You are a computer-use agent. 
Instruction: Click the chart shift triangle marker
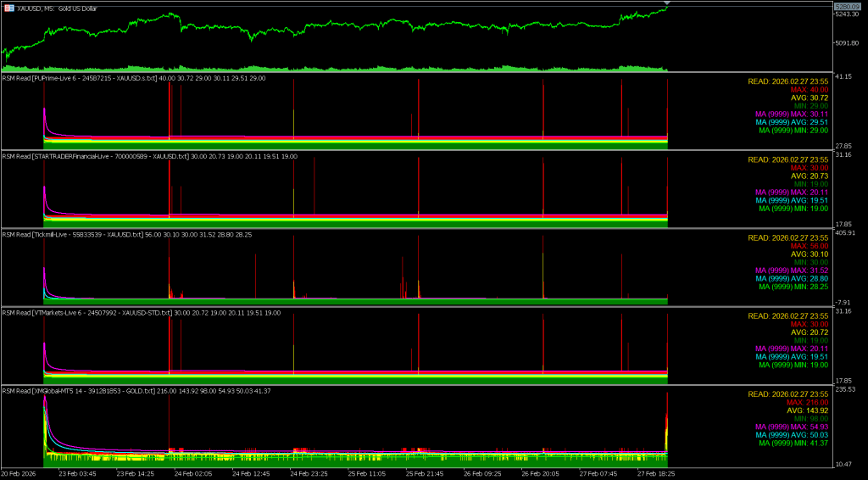pos(666,7)
